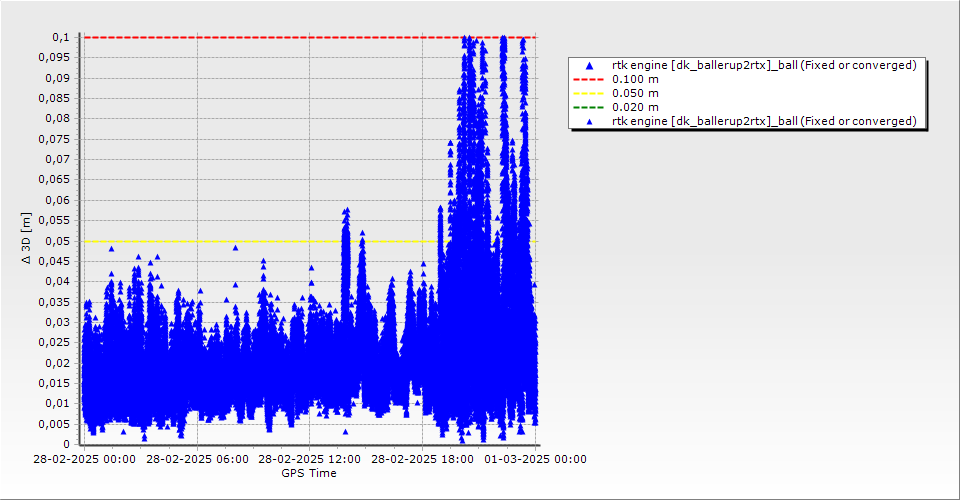Click y-axis tick label '0,085'

tap(54, 98)
